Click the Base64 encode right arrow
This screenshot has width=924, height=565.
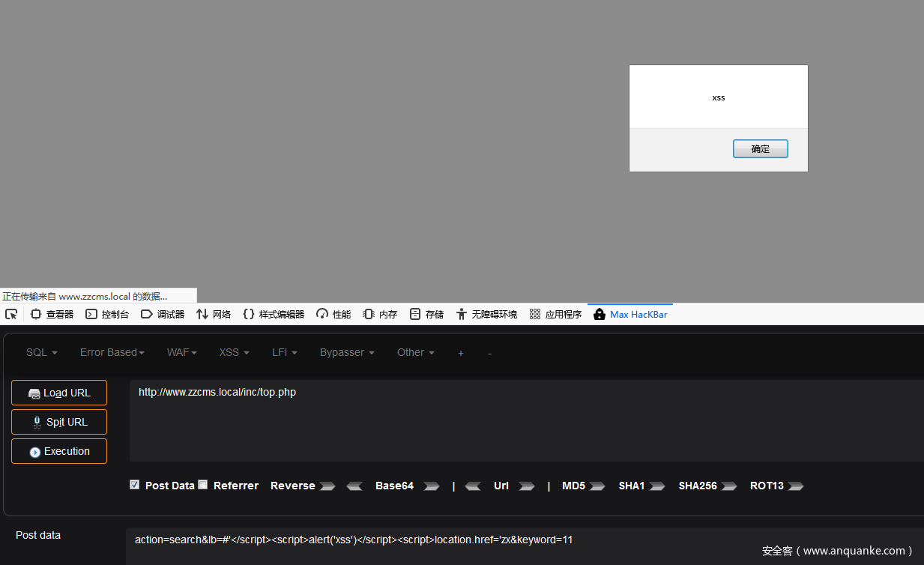pos(431,486)
